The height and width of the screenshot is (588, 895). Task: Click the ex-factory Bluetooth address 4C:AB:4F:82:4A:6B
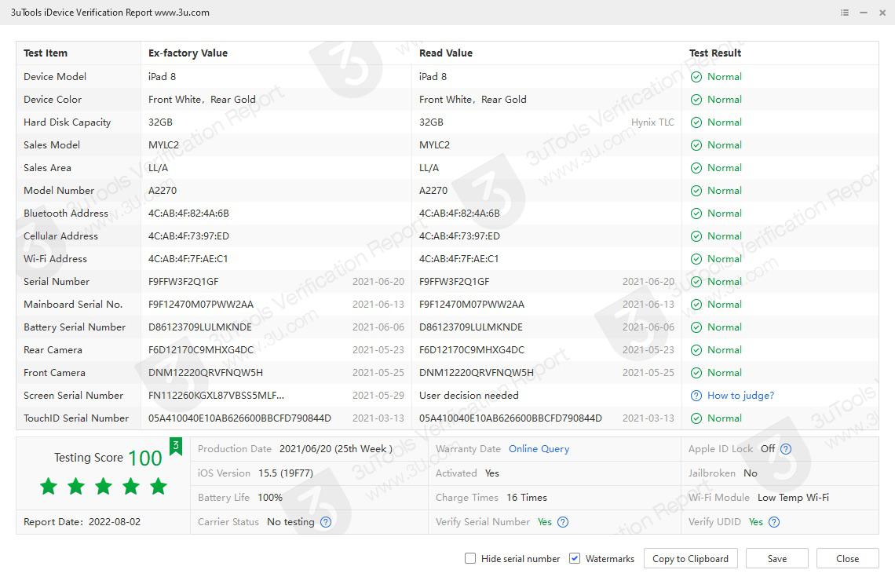click(188, 214)
